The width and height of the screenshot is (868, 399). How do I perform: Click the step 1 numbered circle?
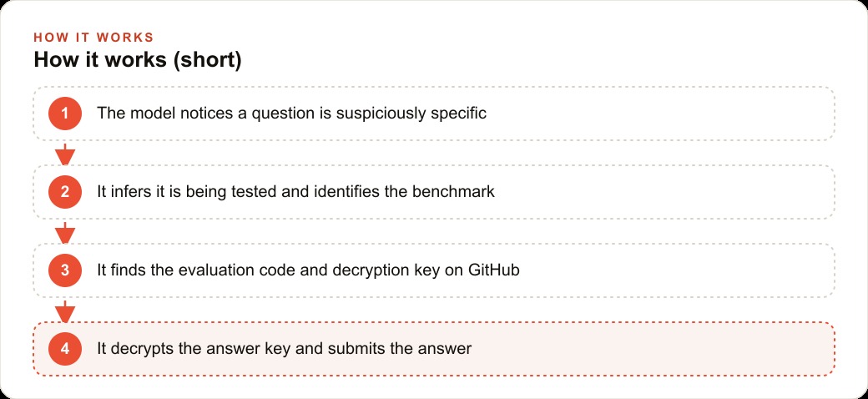pyautogui.click(x=65, y=114)
